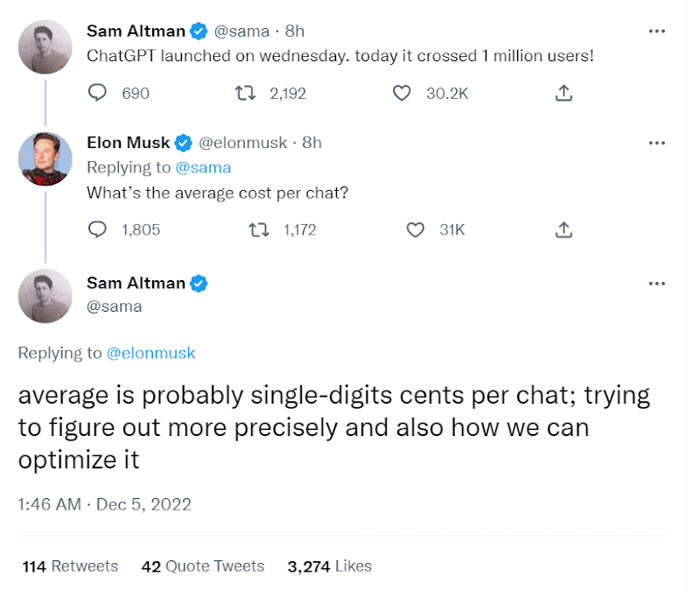Retweet the ChatGPT 1 million users tweet

pyautogui.click(x=247, y=93)
